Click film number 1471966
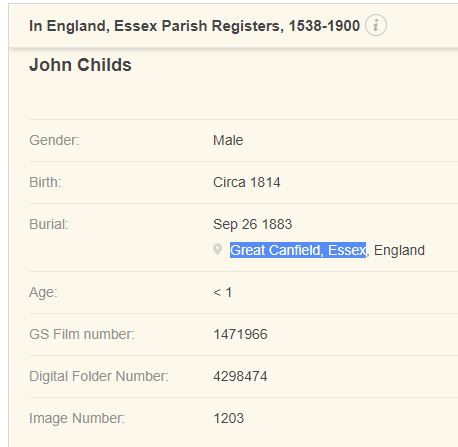This screenshot has height=447, width=458. 240,334
